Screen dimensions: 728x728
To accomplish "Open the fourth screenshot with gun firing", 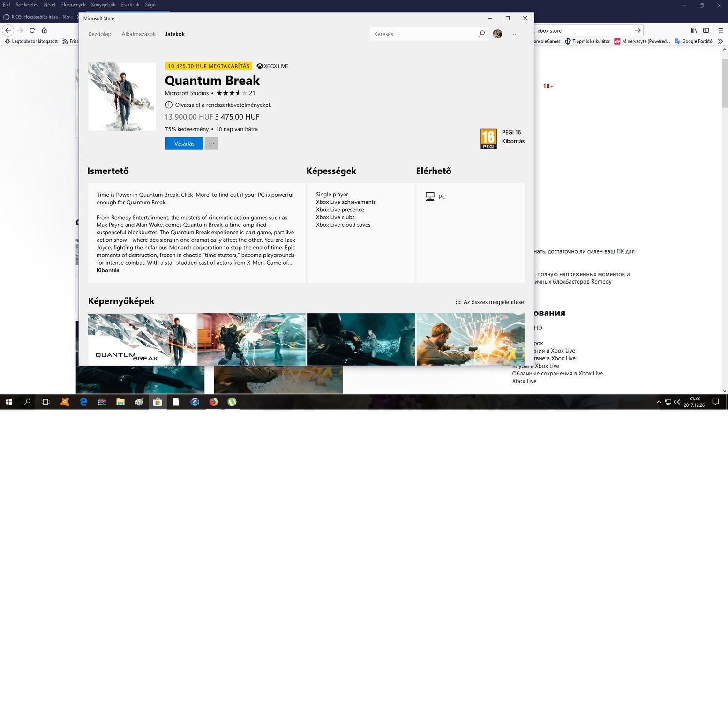I will click(x=471, y=339).
